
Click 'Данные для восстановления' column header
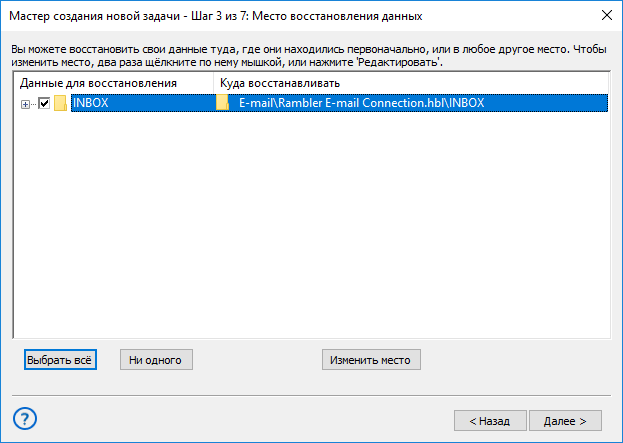99,83
